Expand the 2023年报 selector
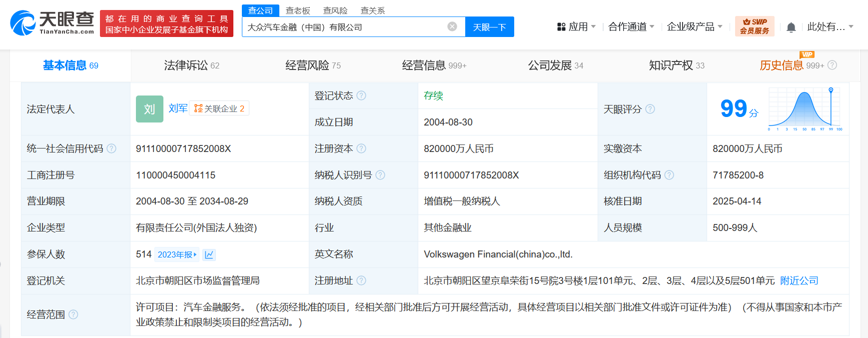Image resolution: width=868 pixels, height=338 pixels. pos(177,254)
